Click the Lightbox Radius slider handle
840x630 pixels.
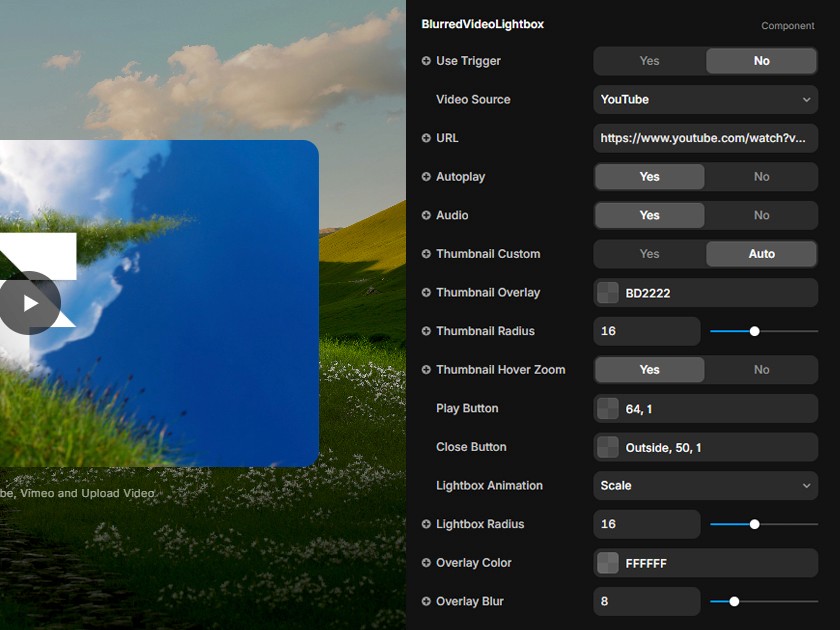coord(754,524)
